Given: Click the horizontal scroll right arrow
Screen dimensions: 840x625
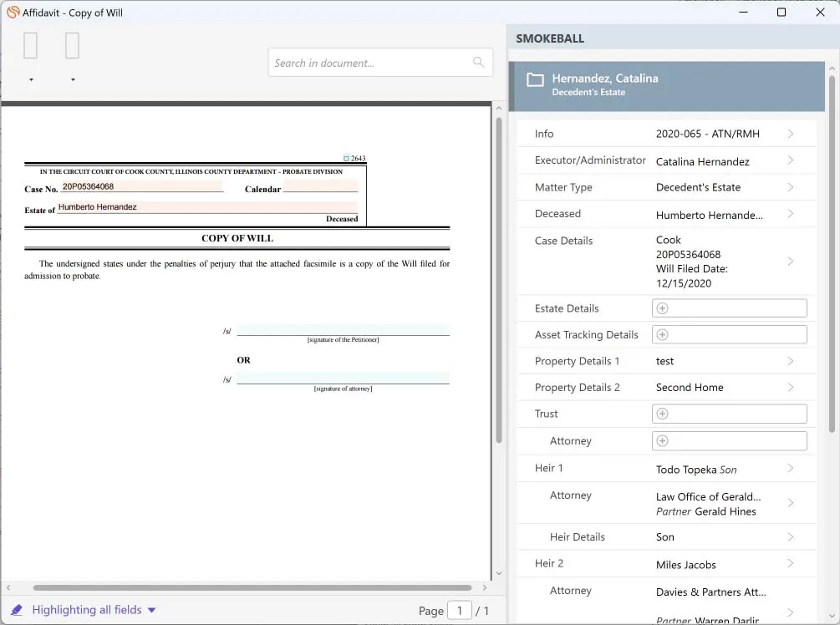Looking at the screenshot, I should pyautogui.click(x=484, y=587).
